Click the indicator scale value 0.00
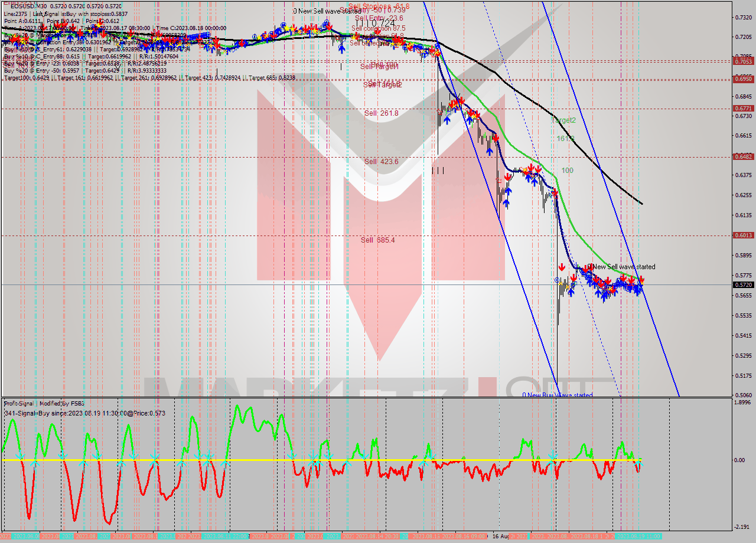 (739, 460)
